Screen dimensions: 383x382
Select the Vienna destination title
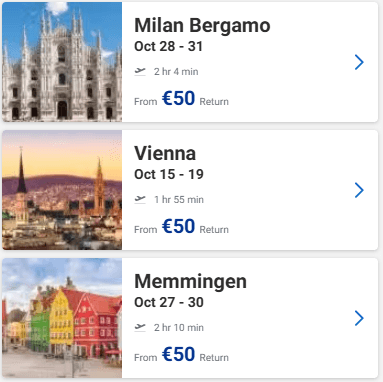(165, 153)
